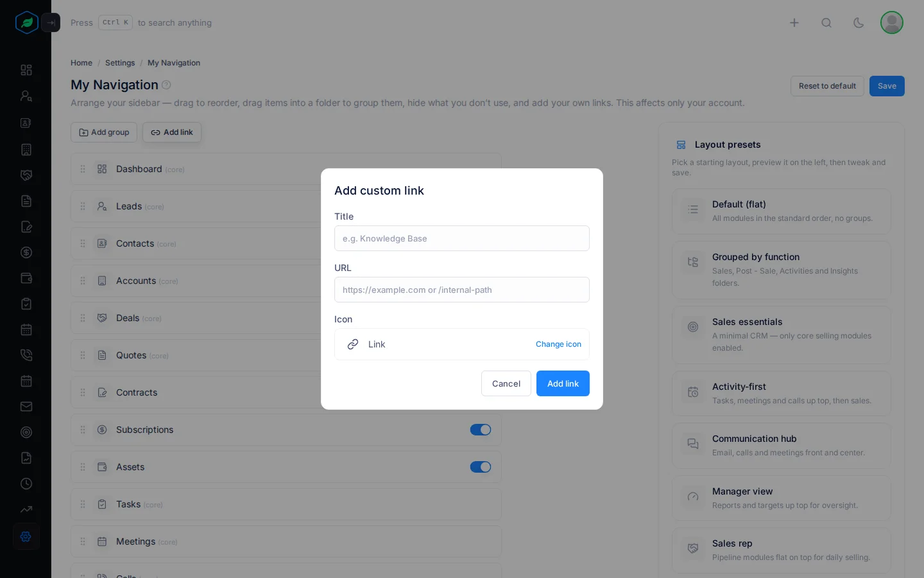Click the Add group button
Viewport: 924px width, 578px height.
coord(104,132)
